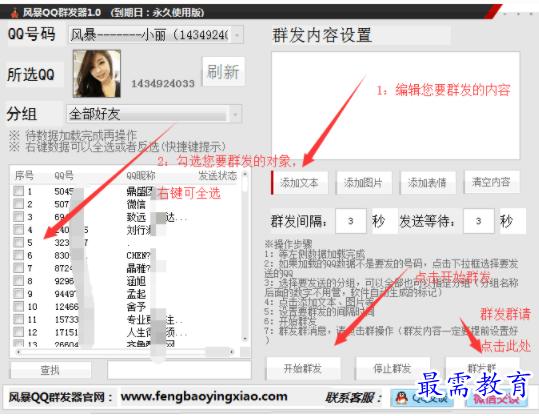This screenshot has height=416, width=539.
Task: Click the QQ号 column header
Action: pyautogui.click(x=64, y=176)
